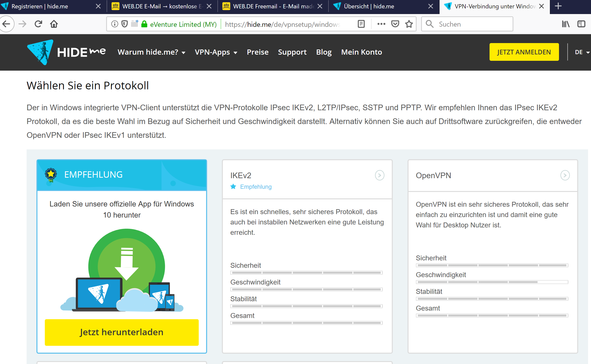This screenshot has width=591, height=364.
Task: Open the DE language dropdown
Action: pyautogui.click(x=582, y=52)
